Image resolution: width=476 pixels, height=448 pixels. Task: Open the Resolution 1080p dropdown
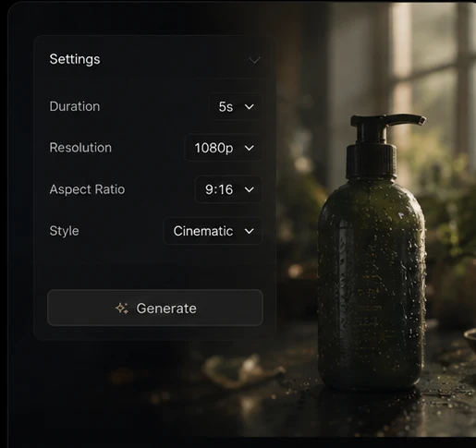[x=224, y=148]
